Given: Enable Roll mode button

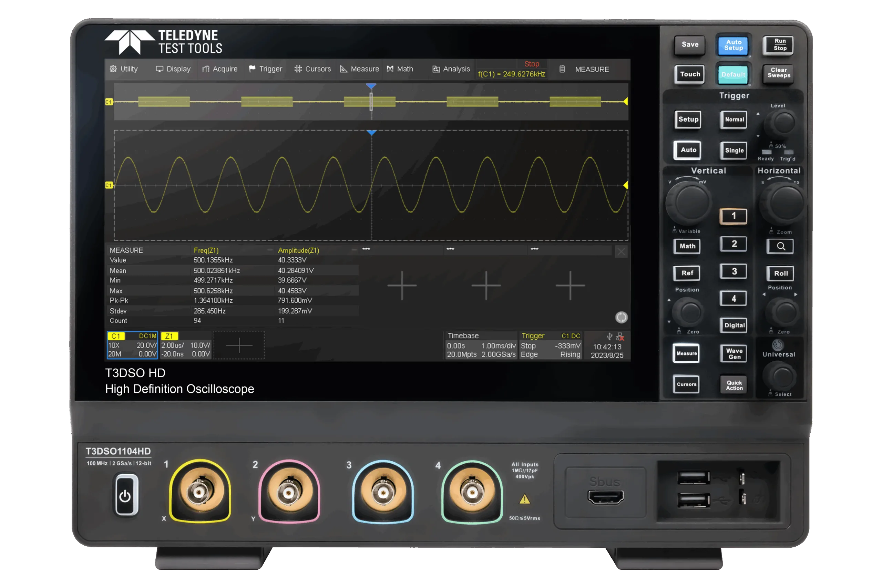Looking at the screenshot, I should click(780, 274).
